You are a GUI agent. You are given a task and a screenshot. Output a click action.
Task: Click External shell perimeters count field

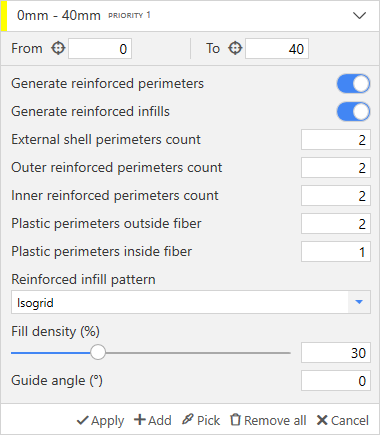[336, 140]
